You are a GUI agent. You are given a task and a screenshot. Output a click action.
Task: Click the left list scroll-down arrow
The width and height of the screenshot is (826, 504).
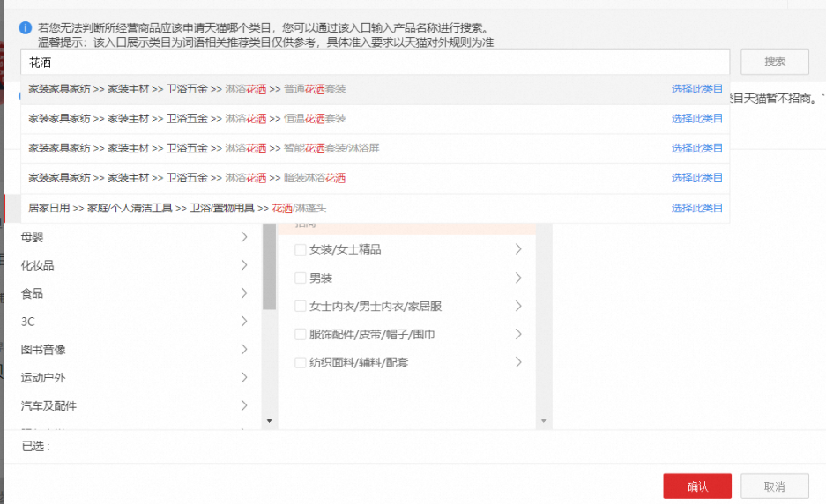point(270,421)
